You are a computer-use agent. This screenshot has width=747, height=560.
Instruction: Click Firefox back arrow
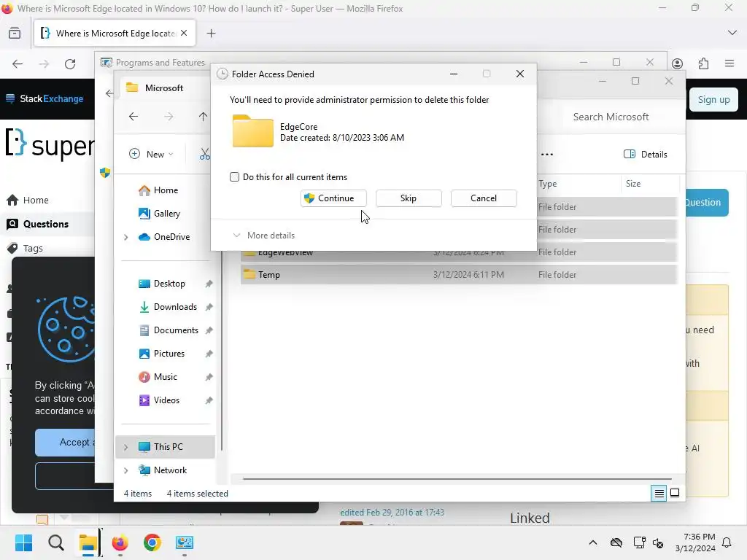click(x=18, y=63)
